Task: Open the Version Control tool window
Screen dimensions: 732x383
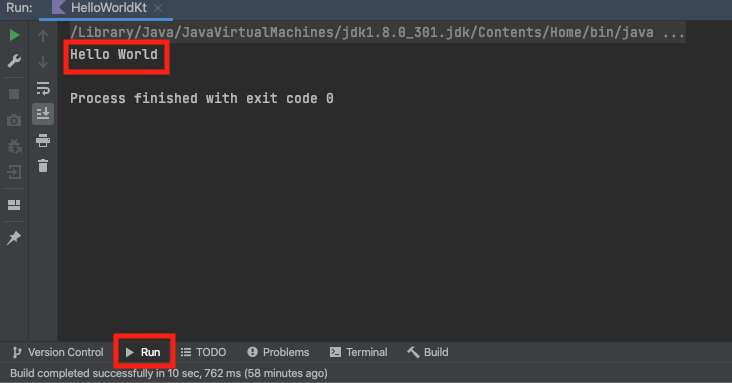Action: 58,352
